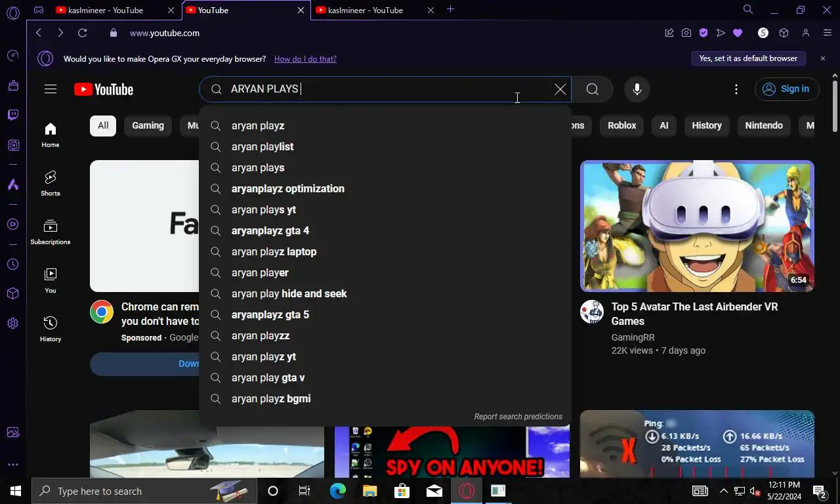Select the Roblox filter chip
Screen dimensions: 840x504
click(x=621, y=125)
